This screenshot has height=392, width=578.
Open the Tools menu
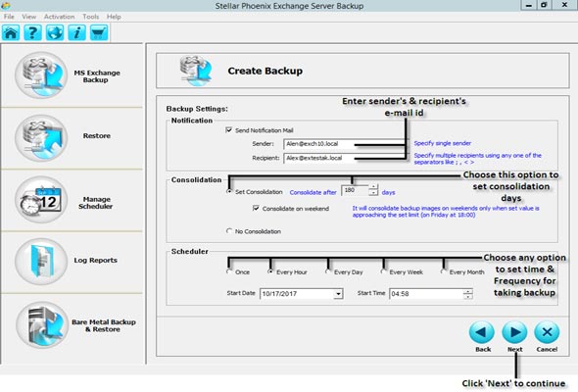(x=91, y=17)
